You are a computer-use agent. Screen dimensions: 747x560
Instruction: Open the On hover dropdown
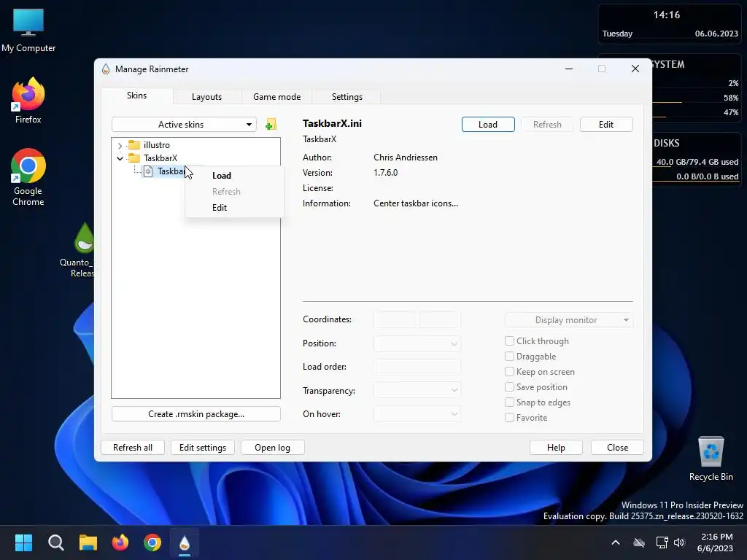[x=417, y=414]
